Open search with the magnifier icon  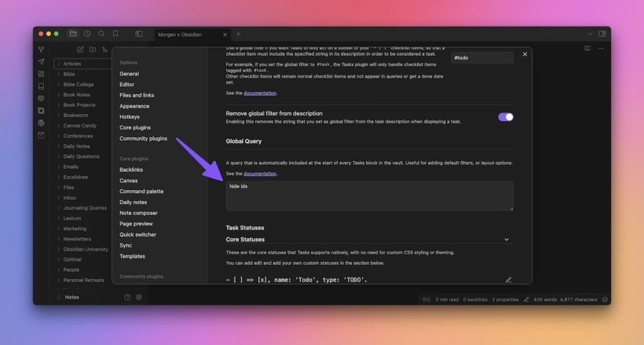(x=101, y=34)
